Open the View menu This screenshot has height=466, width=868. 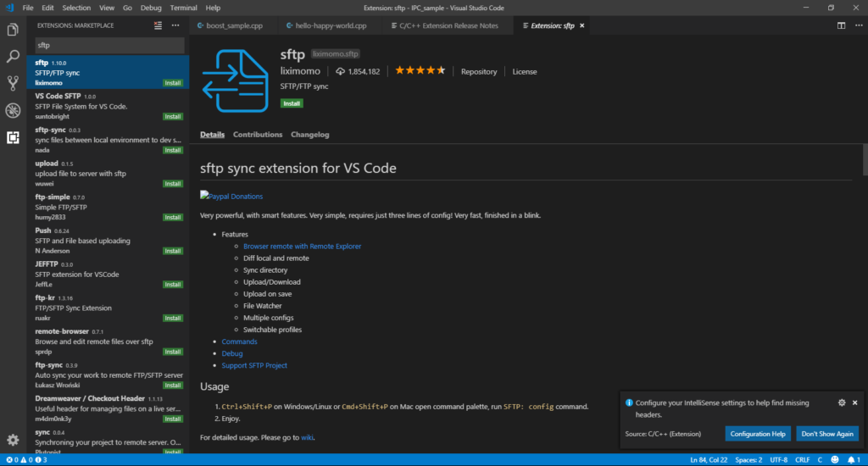point(107,8)
